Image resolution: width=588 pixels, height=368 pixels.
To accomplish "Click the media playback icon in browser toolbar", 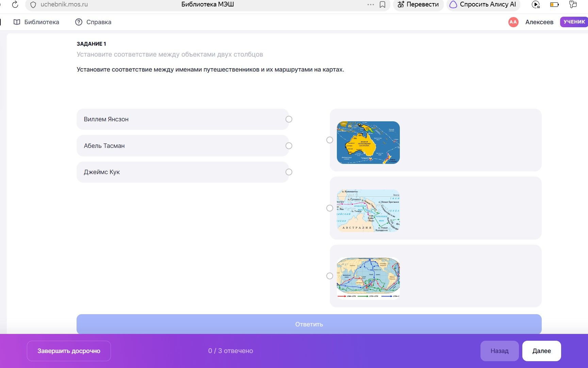I will 536,4.
